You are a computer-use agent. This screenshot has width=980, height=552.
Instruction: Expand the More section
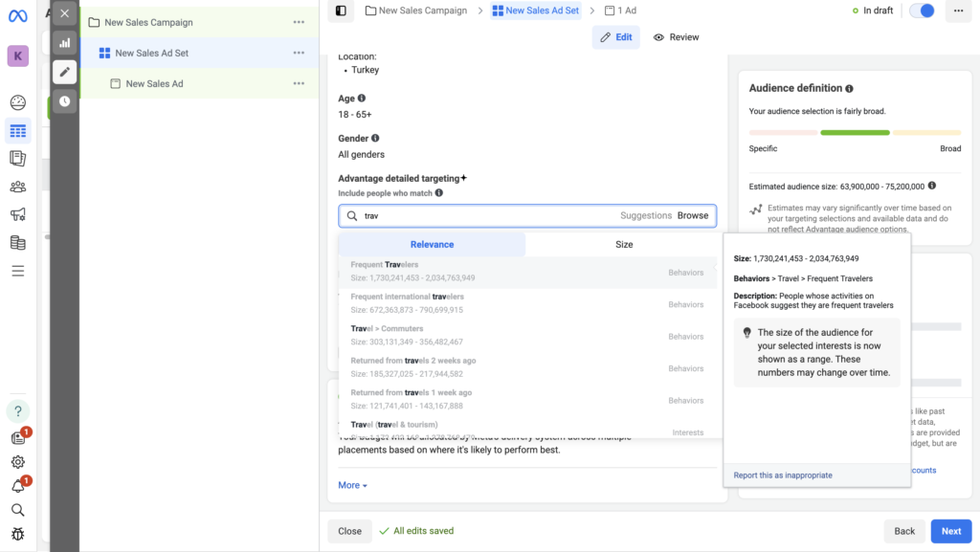pyautogui.click(x=352, y=485)
